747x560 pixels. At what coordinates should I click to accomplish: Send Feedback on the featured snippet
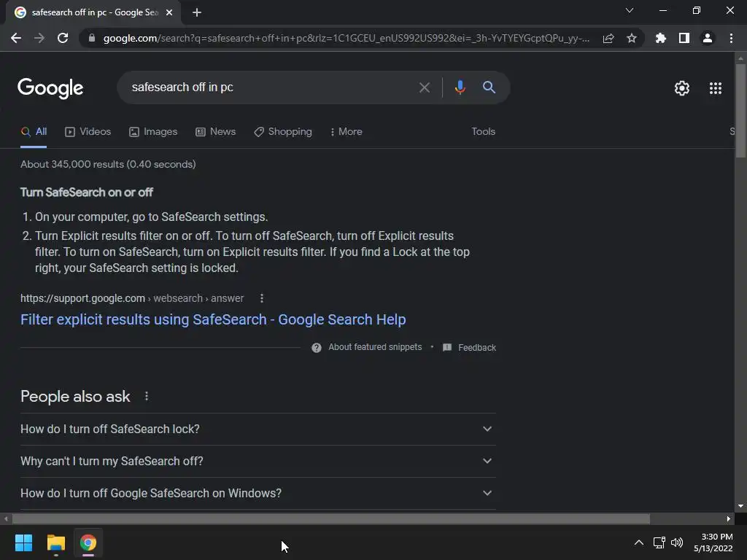(x=469, y=348)
